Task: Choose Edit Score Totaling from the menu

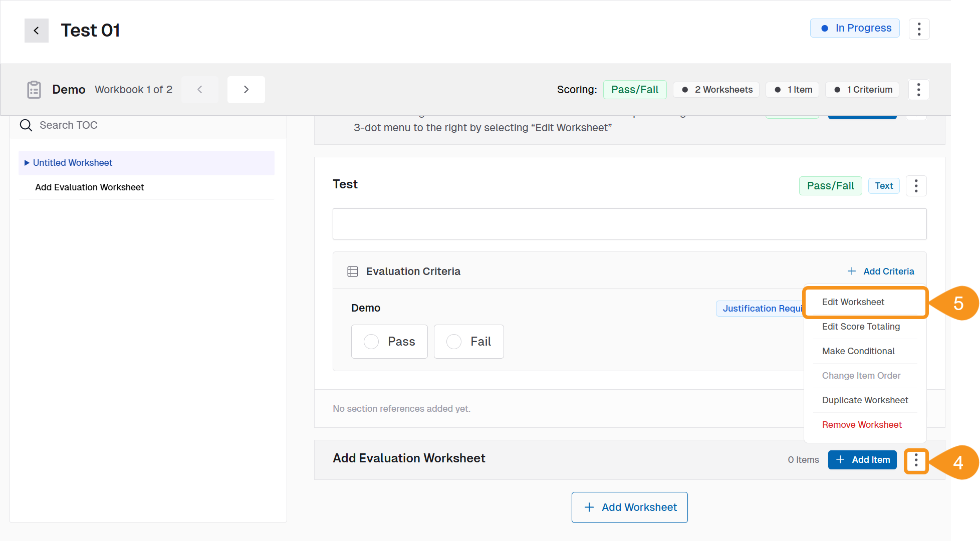Action: tap(861, 326)
